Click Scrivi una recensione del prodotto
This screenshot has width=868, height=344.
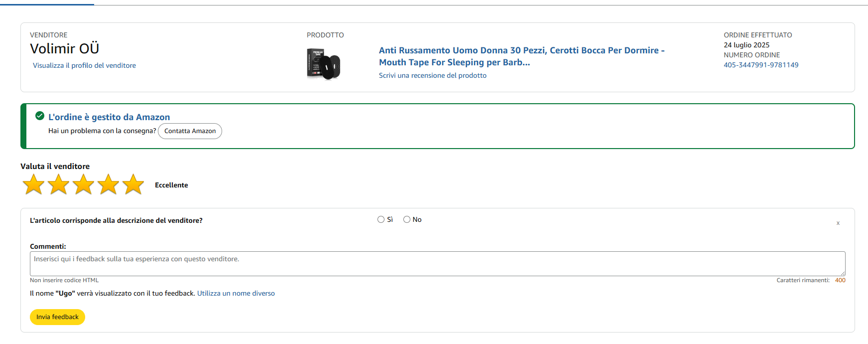pyautogui.click(x=432, y=75)
